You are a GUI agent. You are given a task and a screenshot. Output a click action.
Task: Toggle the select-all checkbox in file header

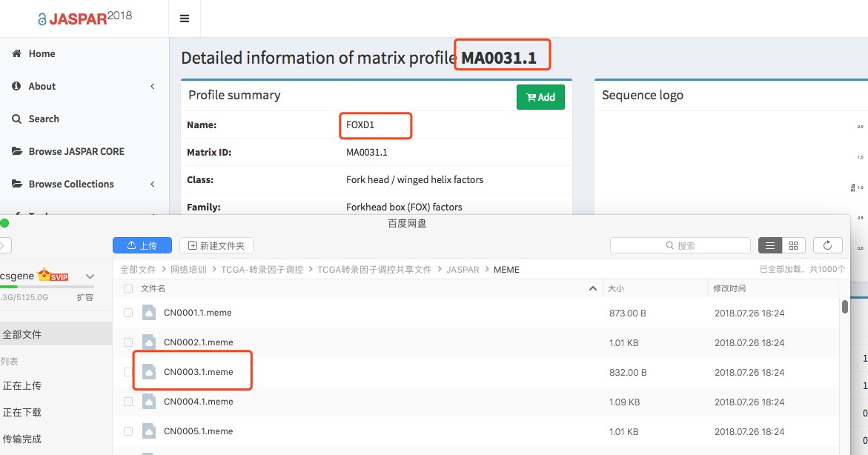tap(128, 288)
